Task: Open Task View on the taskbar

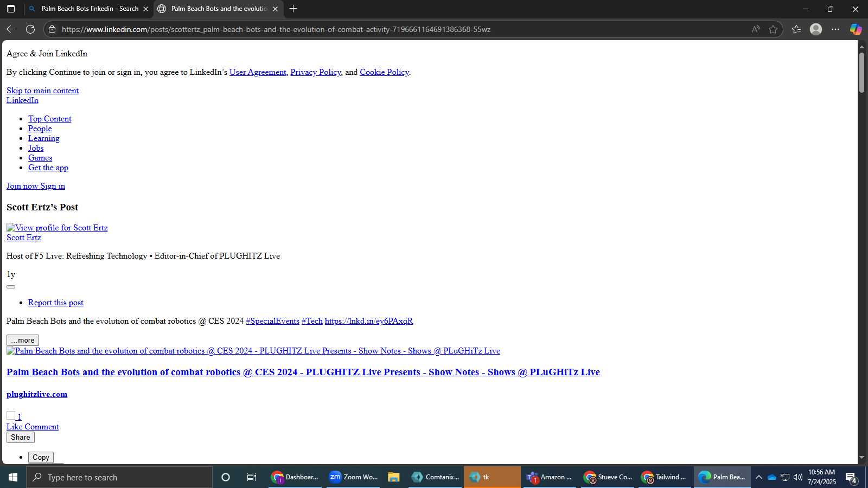Action: (252, 477)
